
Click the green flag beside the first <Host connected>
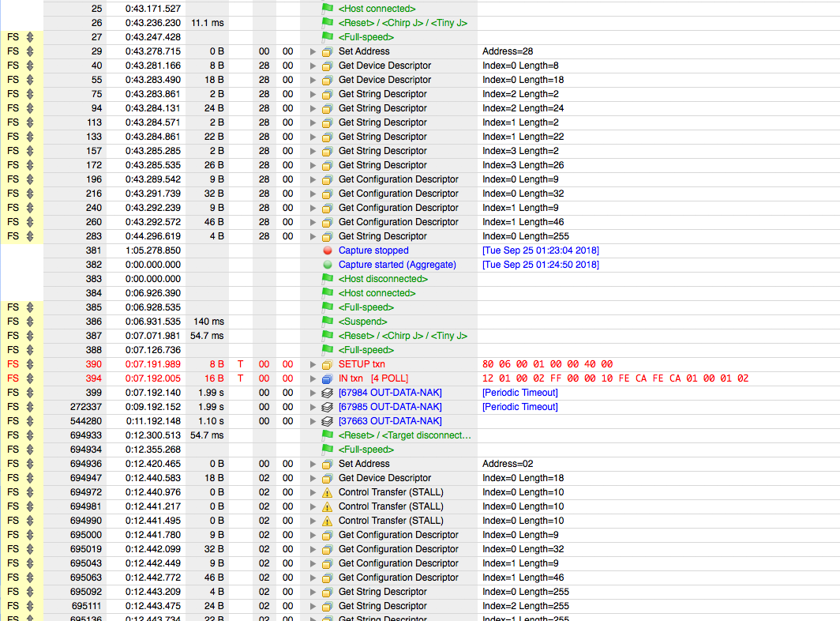point(328,9)
